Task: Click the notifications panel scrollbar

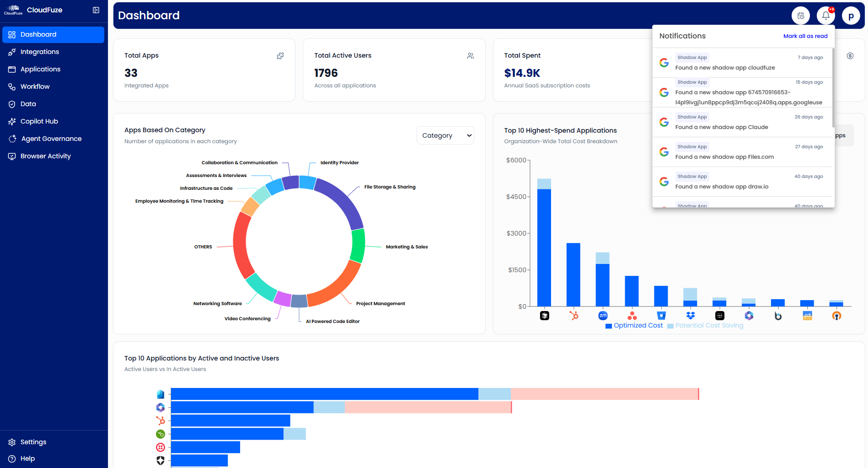Action: coord(833,88)
